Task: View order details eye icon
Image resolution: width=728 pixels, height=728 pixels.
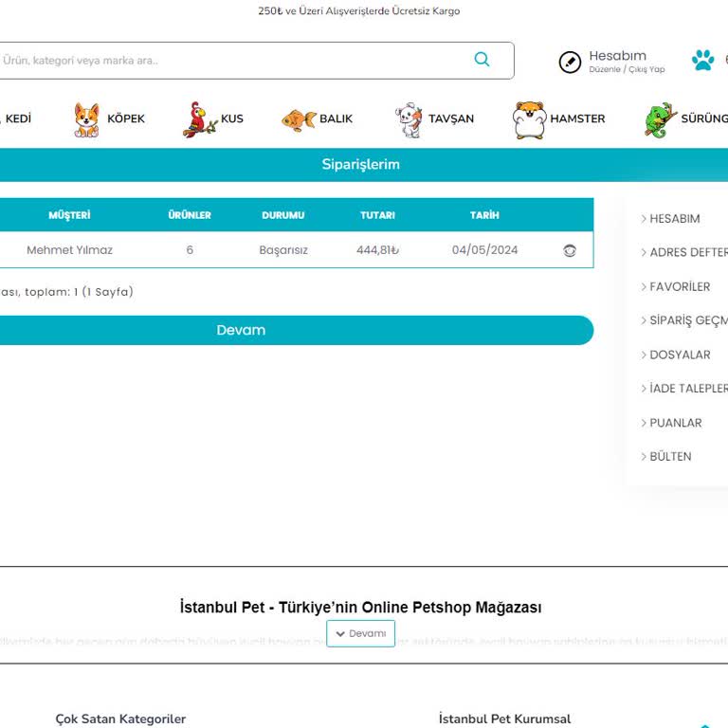Action: pyautogui.click(x=570, y=251)
